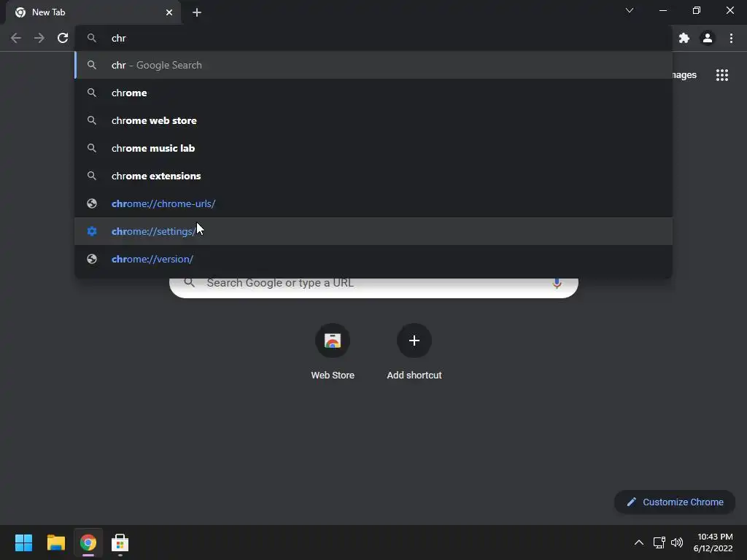Click the search icon in the Google search box
The width and height of the screenshot is (747, 560).
point(189,283)
